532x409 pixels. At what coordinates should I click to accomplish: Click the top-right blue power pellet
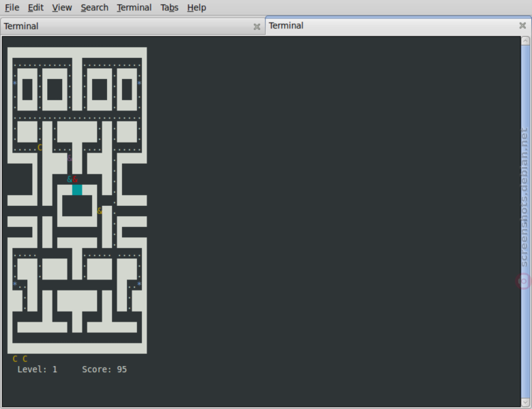coord(139,82)
